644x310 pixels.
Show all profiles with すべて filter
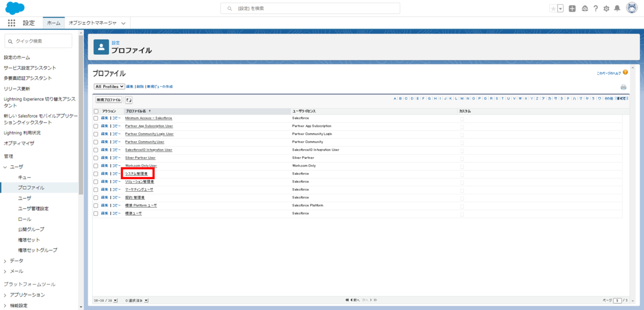[621, 99]
